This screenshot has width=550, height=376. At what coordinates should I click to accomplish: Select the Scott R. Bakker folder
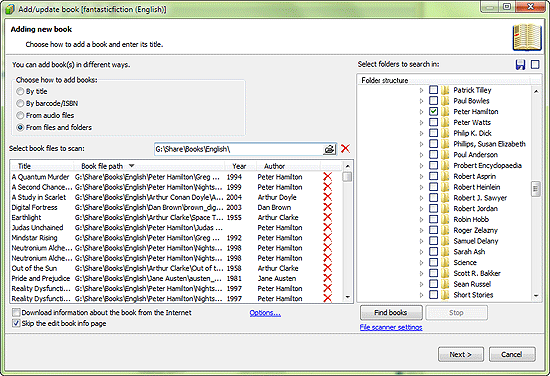477,273
